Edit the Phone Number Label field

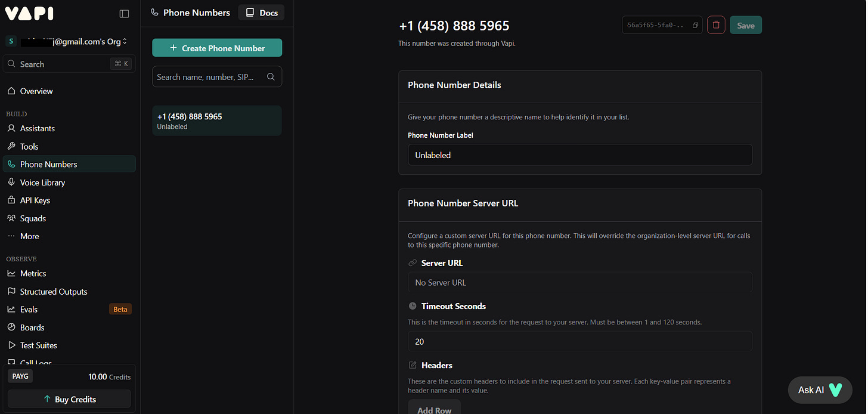[579, 155]
